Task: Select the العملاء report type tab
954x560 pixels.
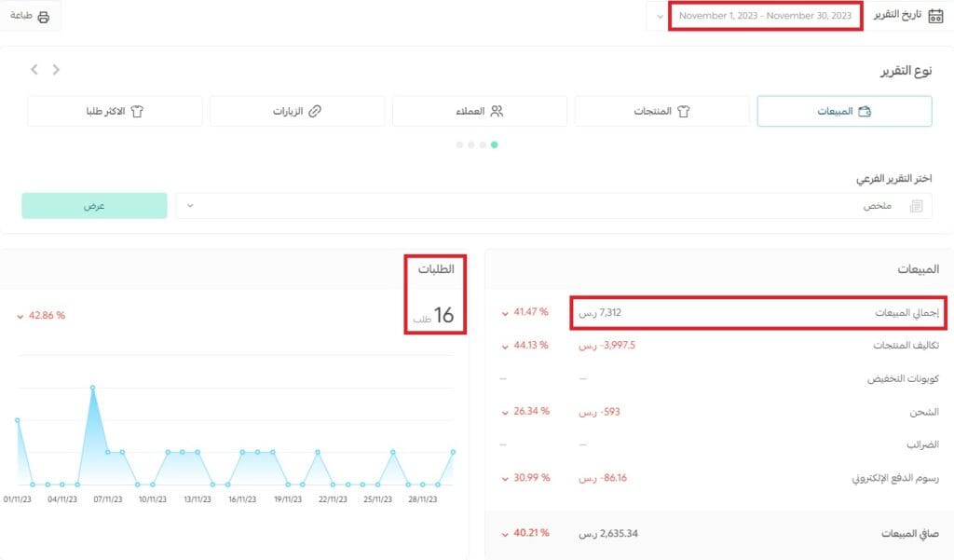Action: pyautogui.click(x=480, y=111)
